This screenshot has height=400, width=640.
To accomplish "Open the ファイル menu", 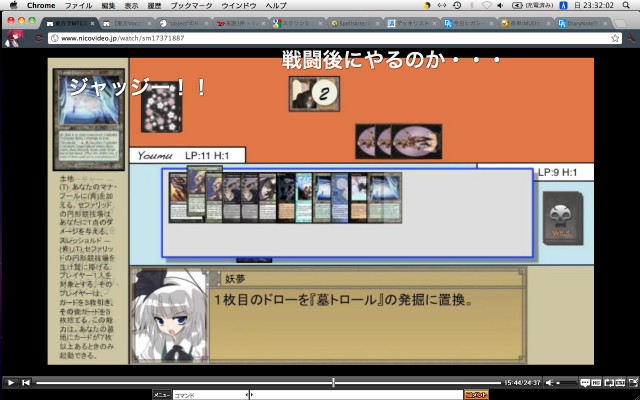I will (78, 6).
